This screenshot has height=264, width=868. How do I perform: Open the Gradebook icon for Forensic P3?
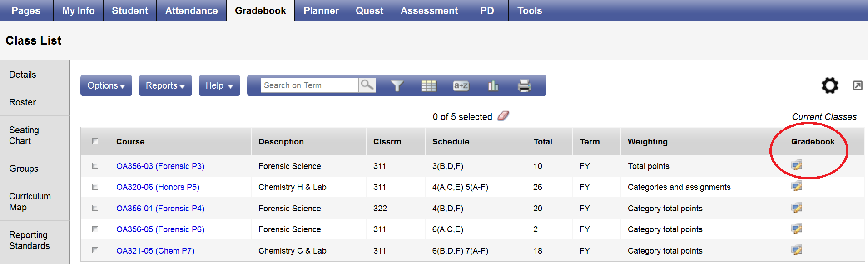(x=797, y=165)
